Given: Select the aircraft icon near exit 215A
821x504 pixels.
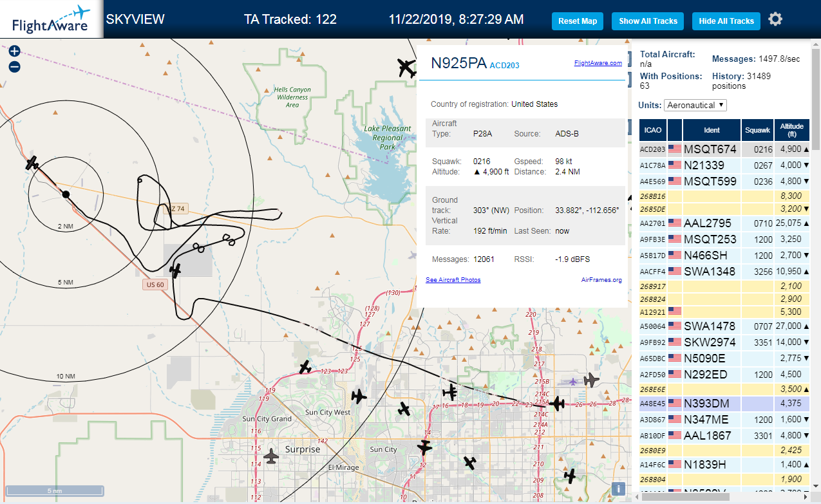Looking at the screenshot, I should [558, 404].
